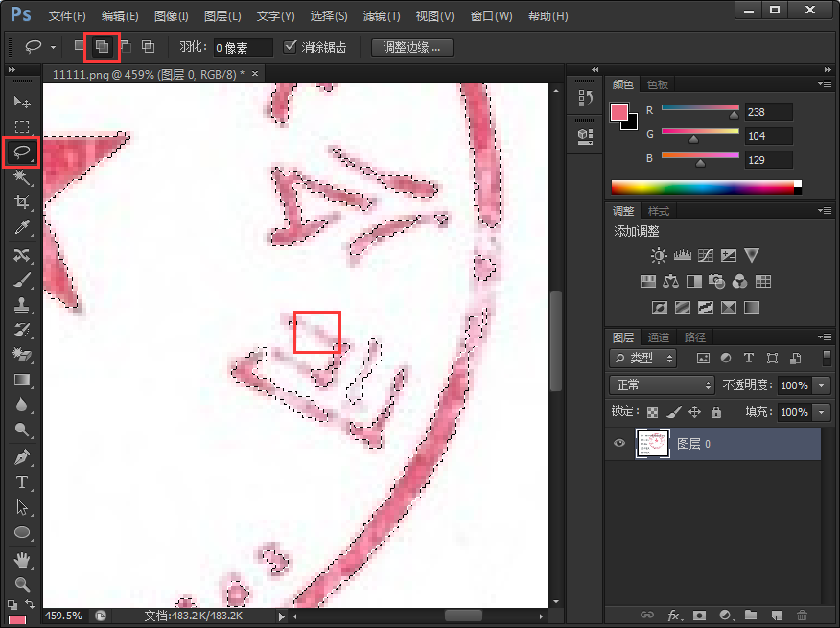Image resolution: width=840 pixels, height=628 pixels.
Task: Select the Zoom tool
Action: (21, 584)
